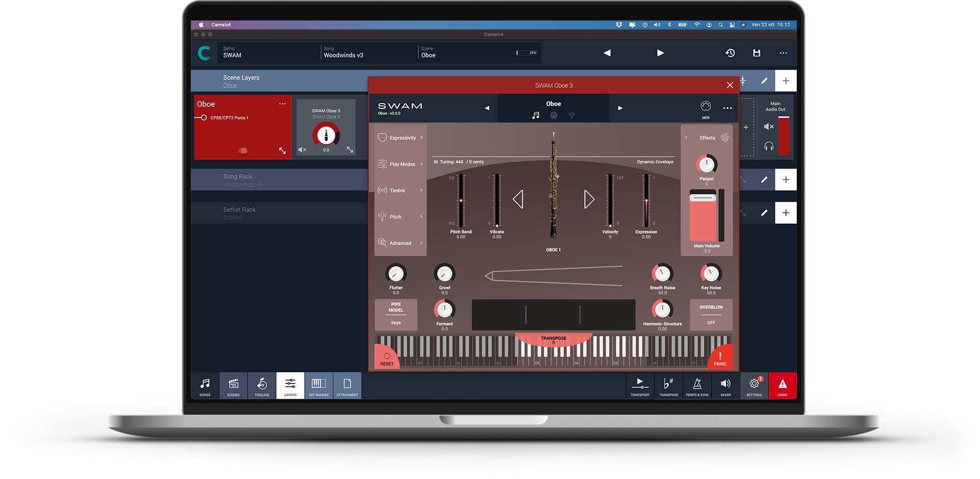Switch to next oboe model triangle
Image resolution: width=980 pixels, height=479 pixels.
pos(590,199)
